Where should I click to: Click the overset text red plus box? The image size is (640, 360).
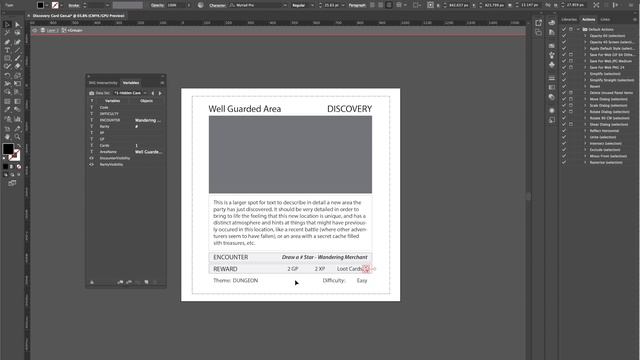pos(366,269)
